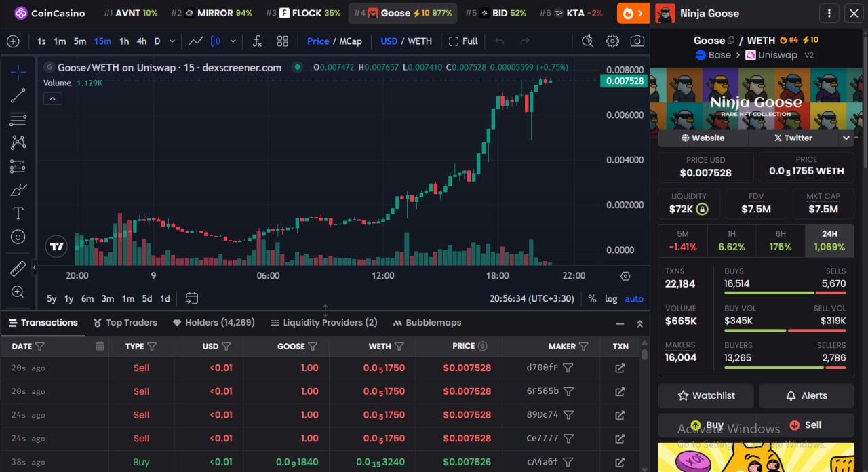Undo the last chart action
The width and height of the screenshot is (868, 472).
(x=500, y=41)
